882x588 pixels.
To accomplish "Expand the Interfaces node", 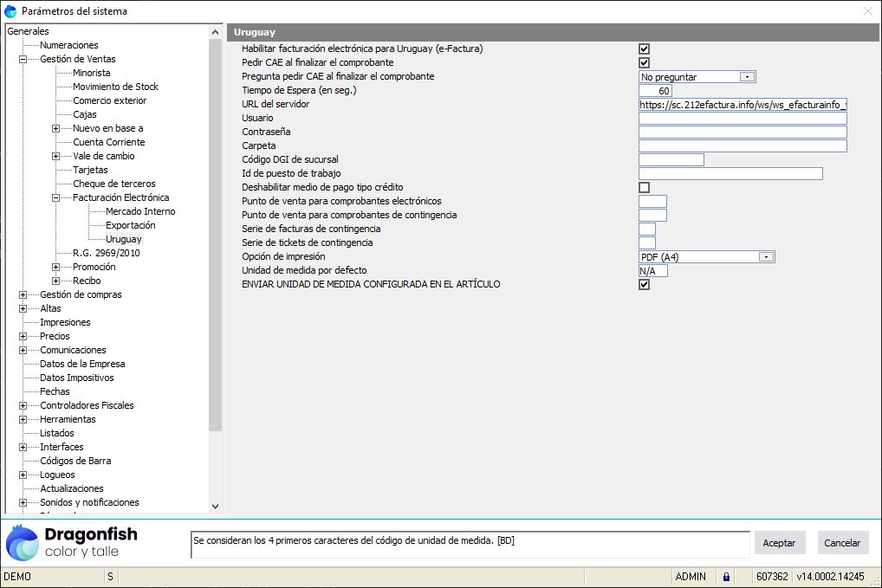I will [23, 447].
